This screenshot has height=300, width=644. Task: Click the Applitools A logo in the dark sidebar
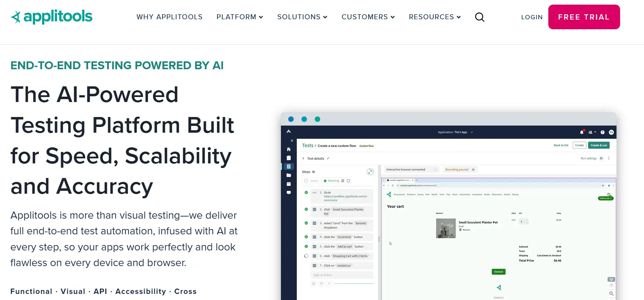(x=288, y=132)
